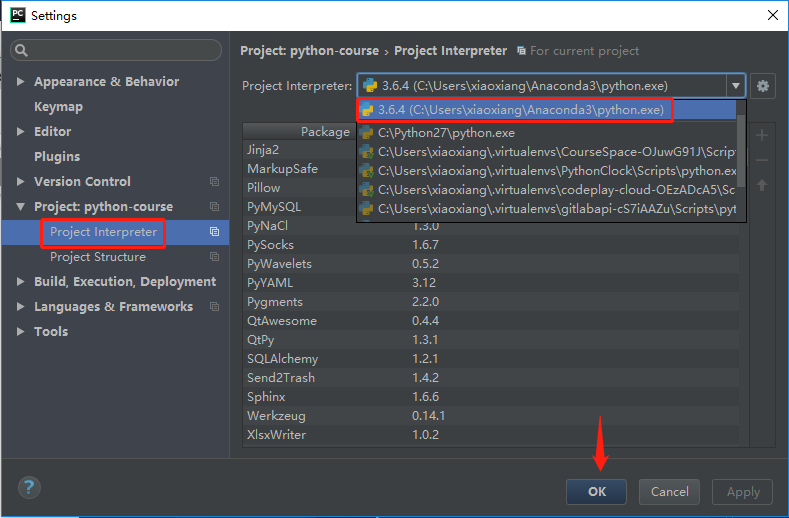This screenshot has width=789, height=518.
Task: Click version 2.2.0 of Pygments
Action: pos(425,302)
